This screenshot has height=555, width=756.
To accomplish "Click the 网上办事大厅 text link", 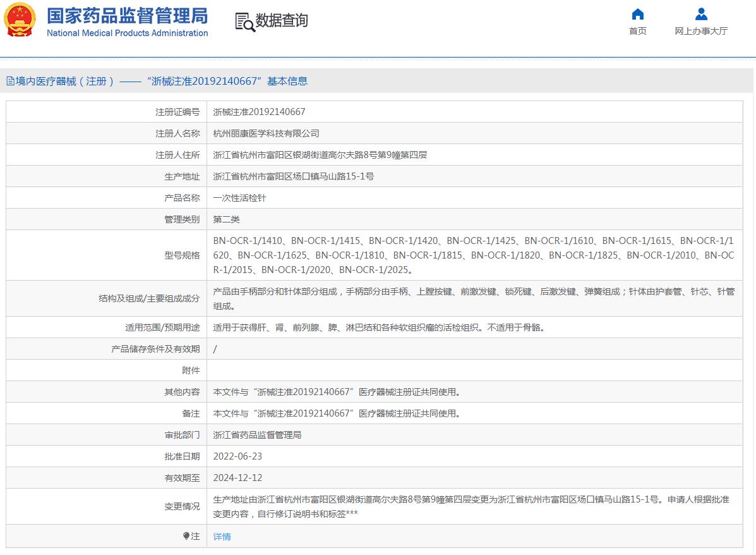I will [701, 31].
